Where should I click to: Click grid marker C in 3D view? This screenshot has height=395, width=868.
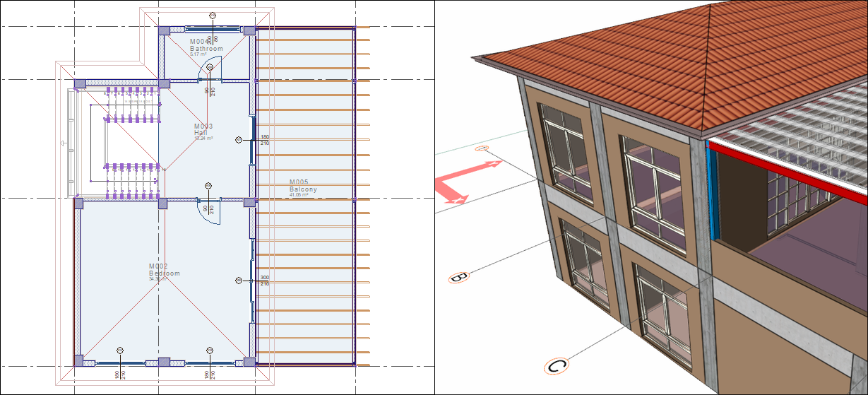point(556,366)
